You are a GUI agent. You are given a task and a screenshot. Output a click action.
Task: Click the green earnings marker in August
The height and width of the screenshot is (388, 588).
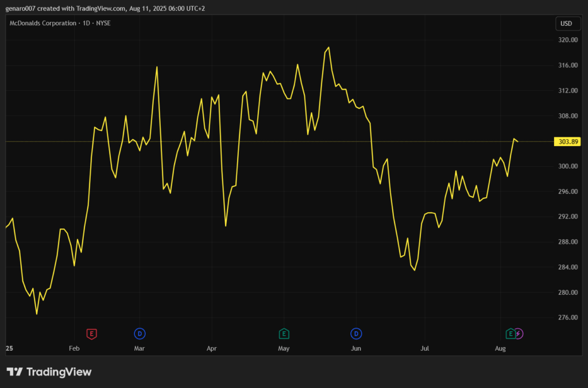(510, 333)
